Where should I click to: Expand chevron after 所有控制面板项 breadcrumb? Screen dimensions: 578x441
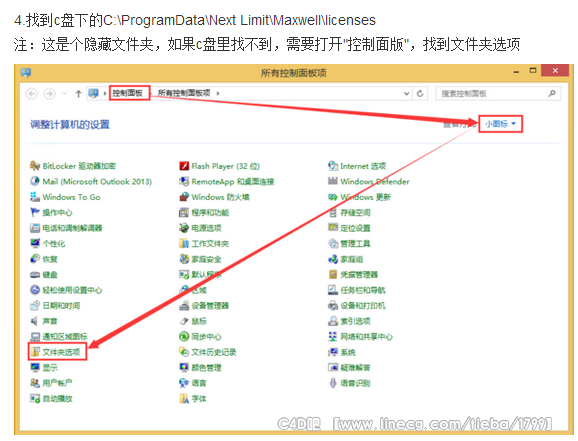coord(218,94)
